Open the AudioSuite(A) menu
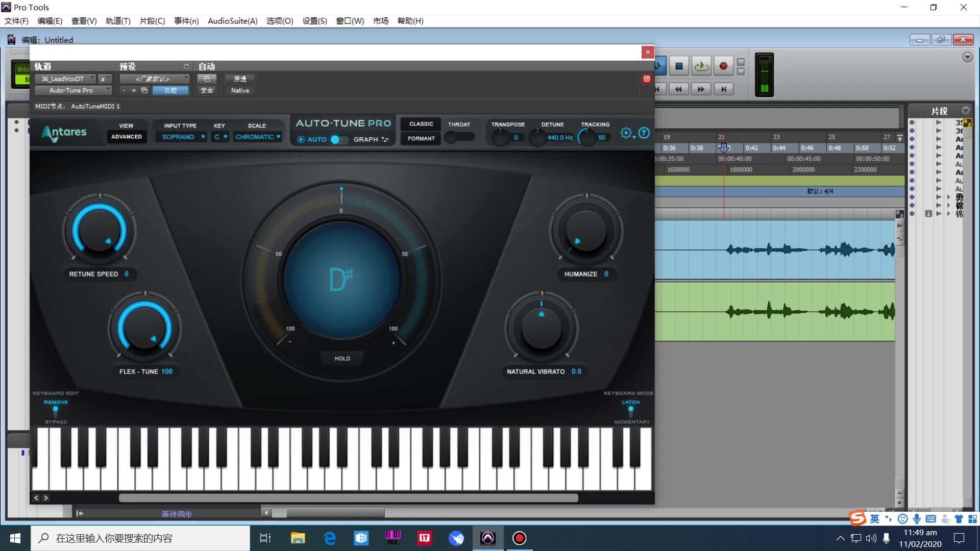 pyautogui.click(x=232, y=21)
